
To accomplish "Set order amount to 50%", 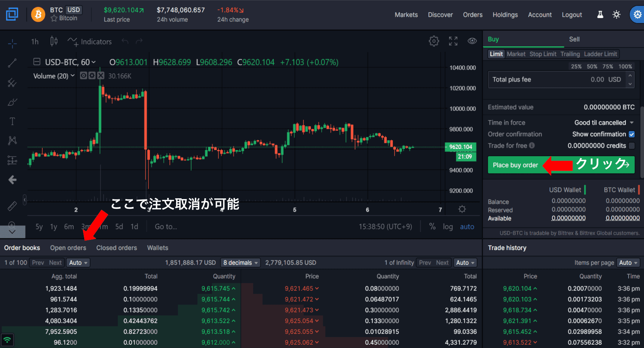I will click(592, 67).
